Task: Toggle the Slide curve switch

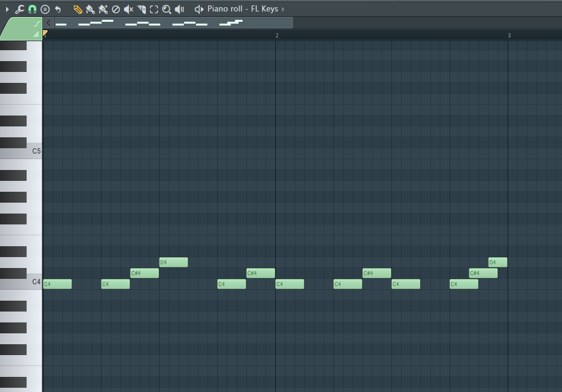Action: 37,24
